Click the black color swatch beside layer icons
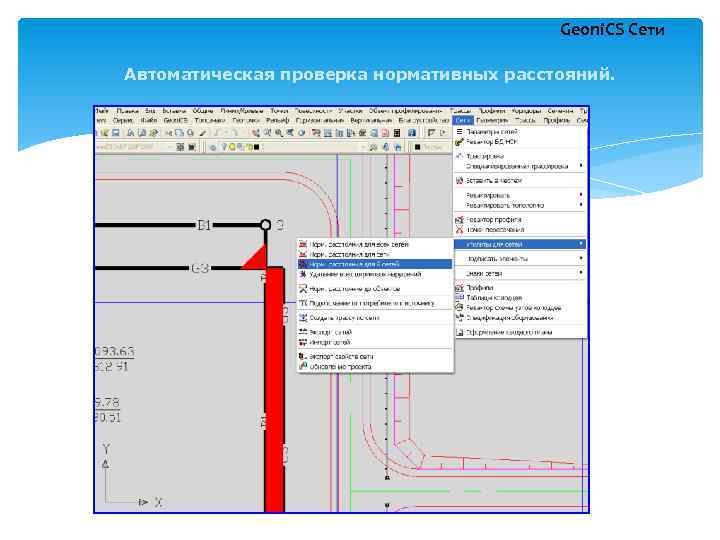This screenshot has height=540, width=720. [257, 147]
